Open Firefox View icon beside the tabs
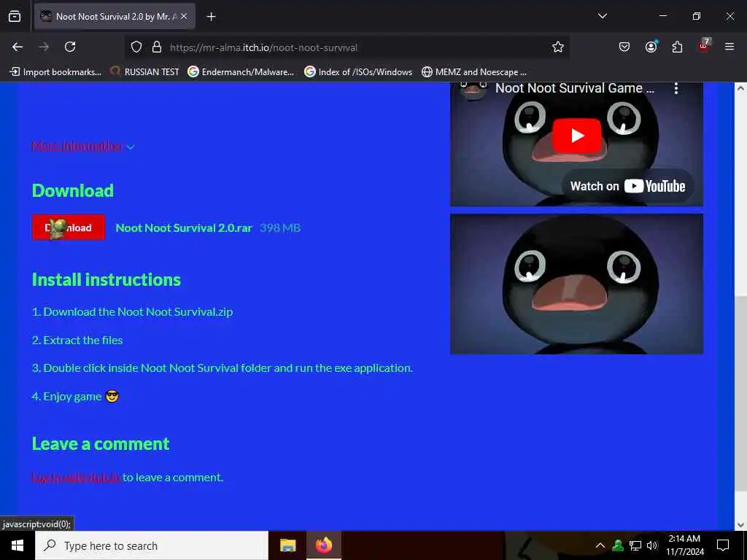 point(15,17)
